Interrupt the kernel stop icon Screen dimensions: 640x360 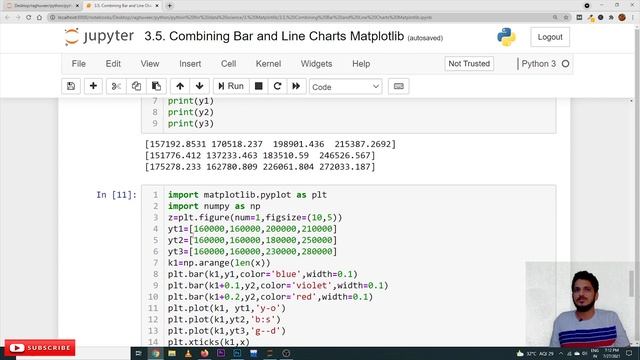(x=258, y=86)
